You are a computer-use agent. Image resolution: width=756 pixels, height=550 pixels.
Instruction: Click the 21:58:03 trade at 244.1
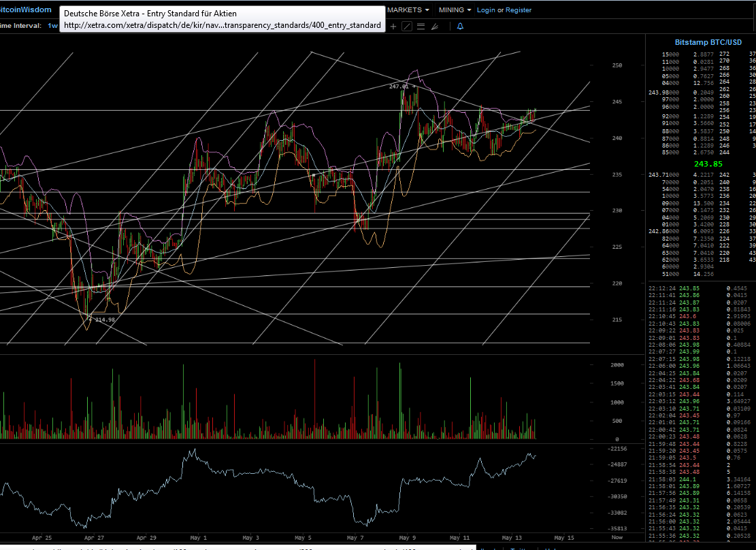coord(700,479)
